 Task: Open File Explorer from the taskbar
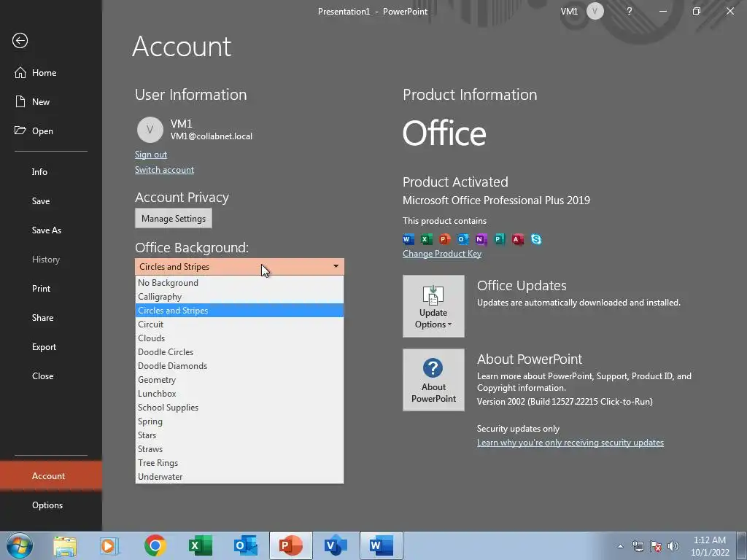click(65, 545)
